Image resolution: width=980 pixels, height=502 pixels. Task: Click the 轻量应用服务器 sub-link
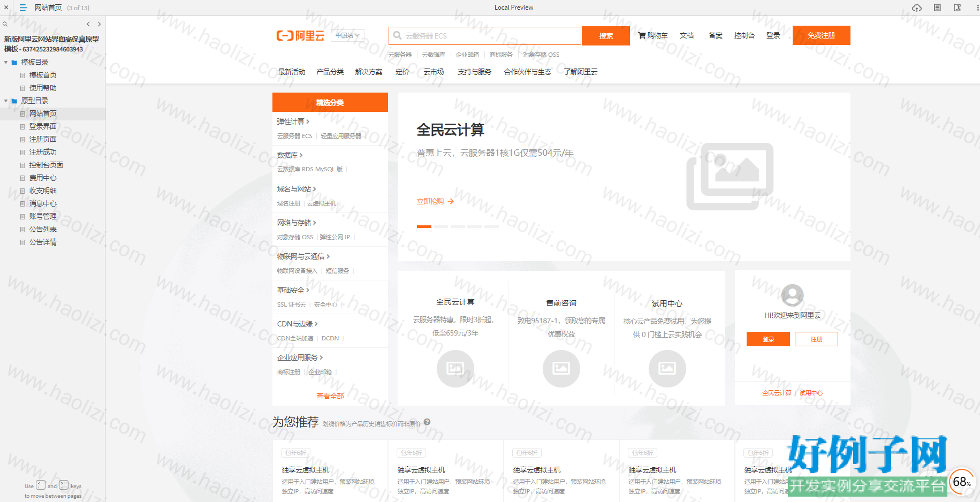(341, 136)
